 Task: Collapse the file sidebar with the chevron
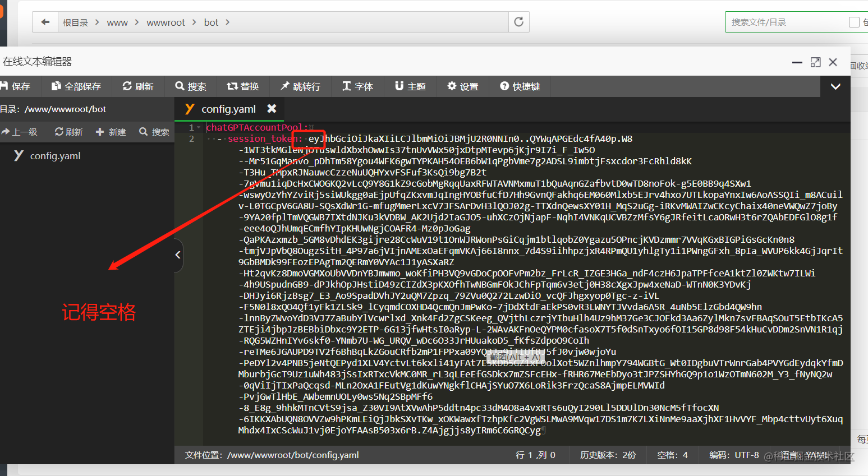177,255
